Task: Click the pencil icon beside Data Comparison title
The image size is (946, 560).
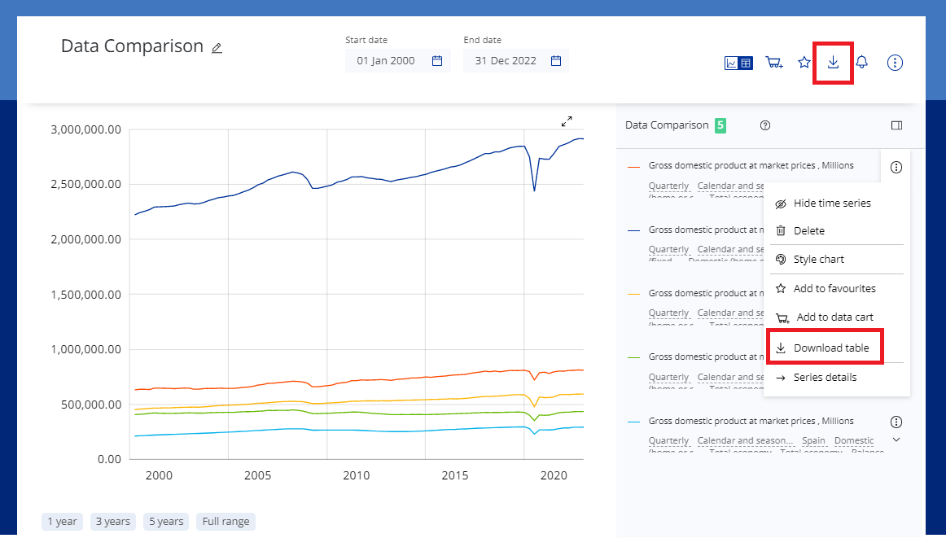Action: pos(217,48)
